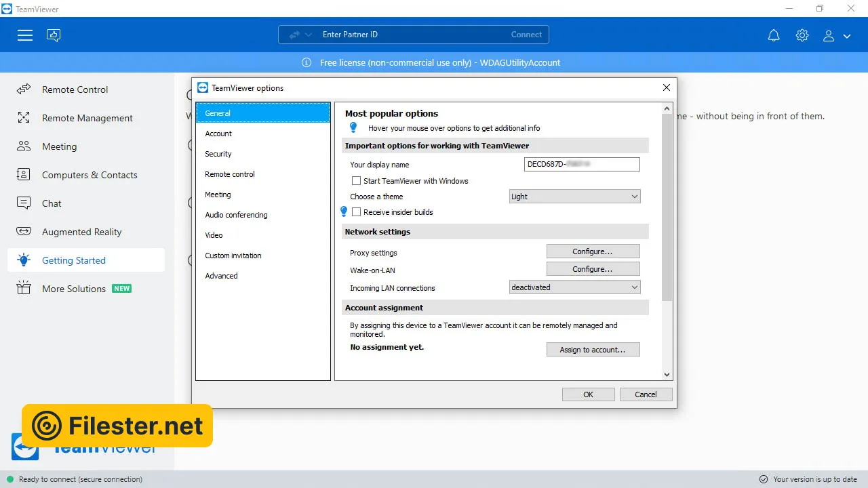Open notifications bell icon

[774, 35]
